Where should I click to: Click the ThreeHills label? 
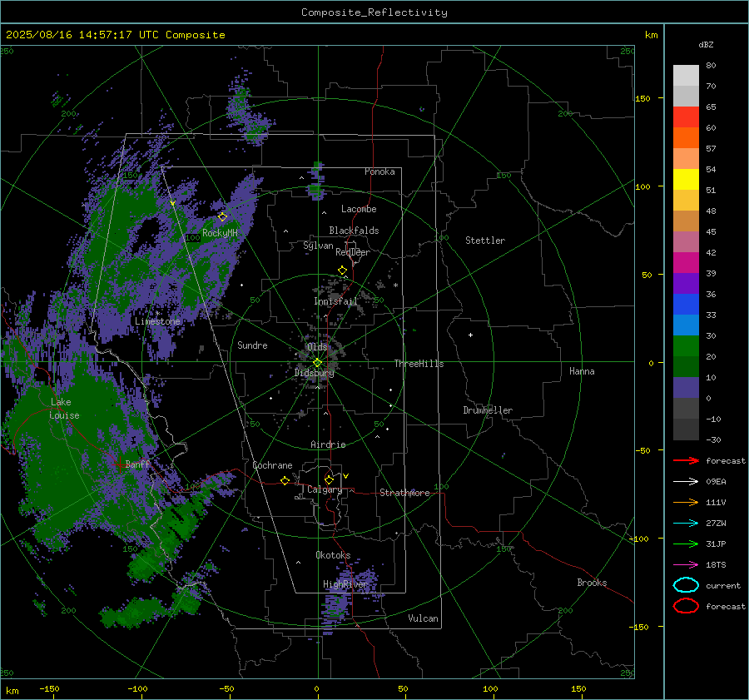[419, 364]
